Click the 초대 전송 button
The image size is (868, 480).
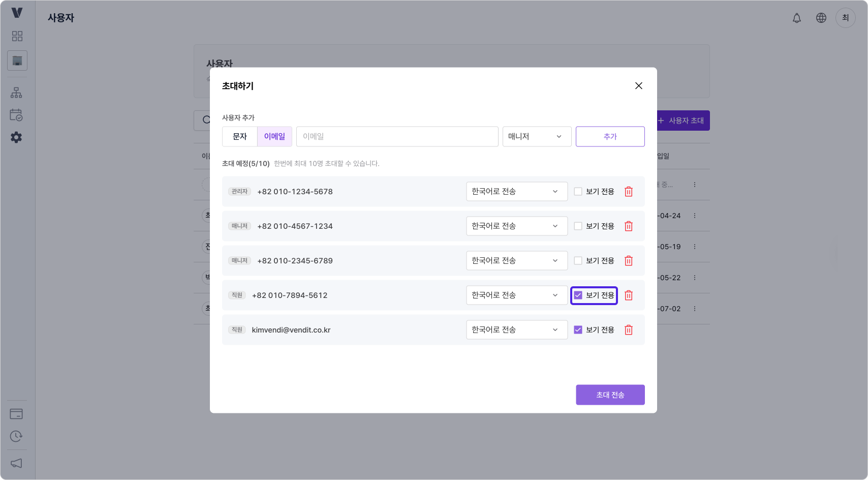[x=610, y=395]
